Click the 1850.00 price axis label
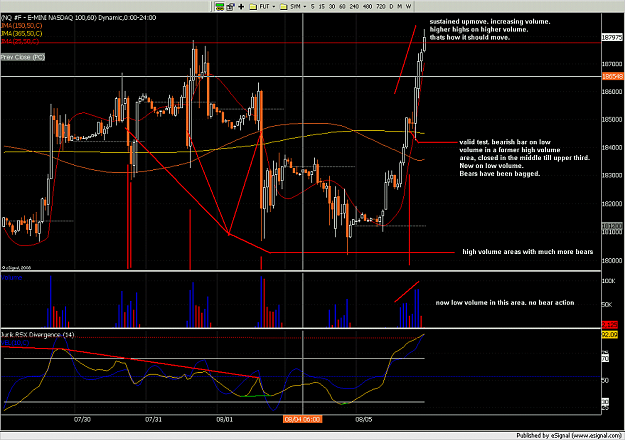 point(612,119)
